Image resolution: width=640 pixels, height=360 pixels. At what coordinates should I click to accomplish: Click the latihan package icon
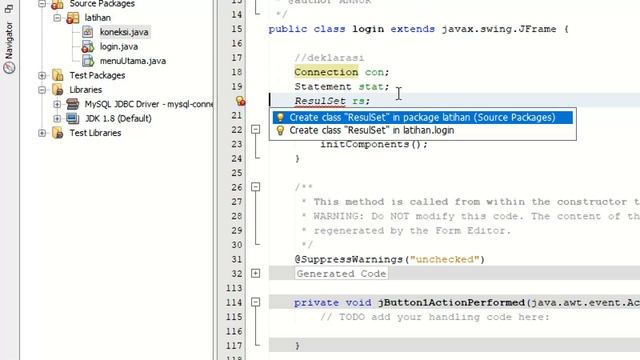73,18
